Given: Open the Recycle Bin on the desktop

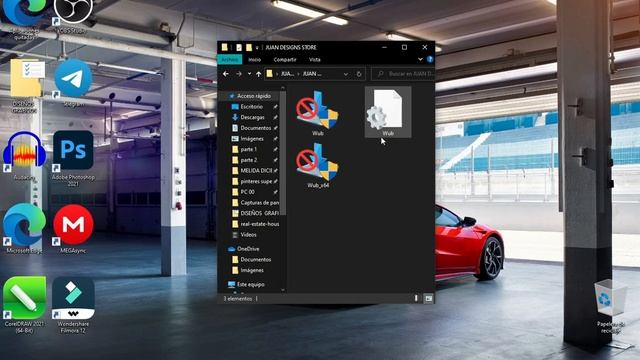Looking at the screenshot, I should 610,306.
